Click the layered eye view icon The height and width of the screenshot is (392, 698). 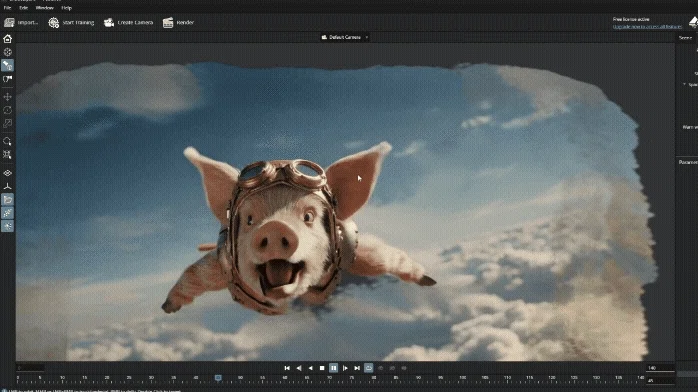pyautogui.click(x=8, y=173)
